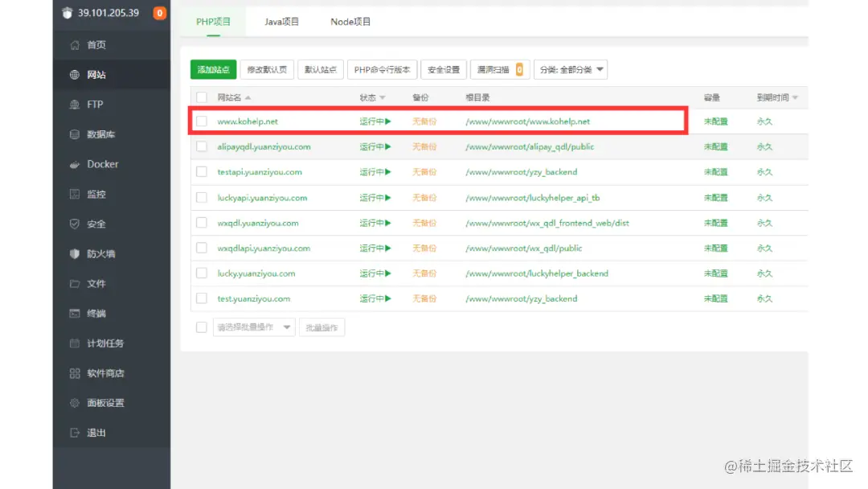
Task: Check the box for test.yuanziyou.com
Action: pos(202,299)
